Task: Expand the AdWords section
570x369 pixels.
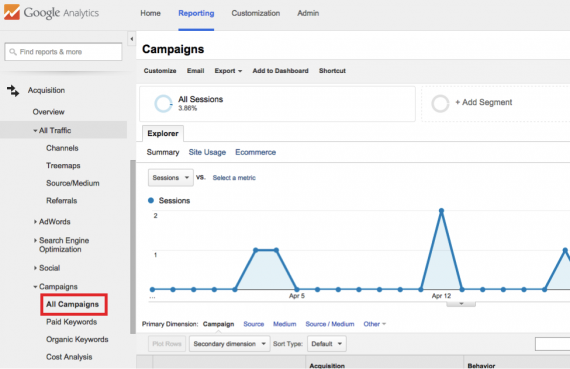Action: (52, 221)
